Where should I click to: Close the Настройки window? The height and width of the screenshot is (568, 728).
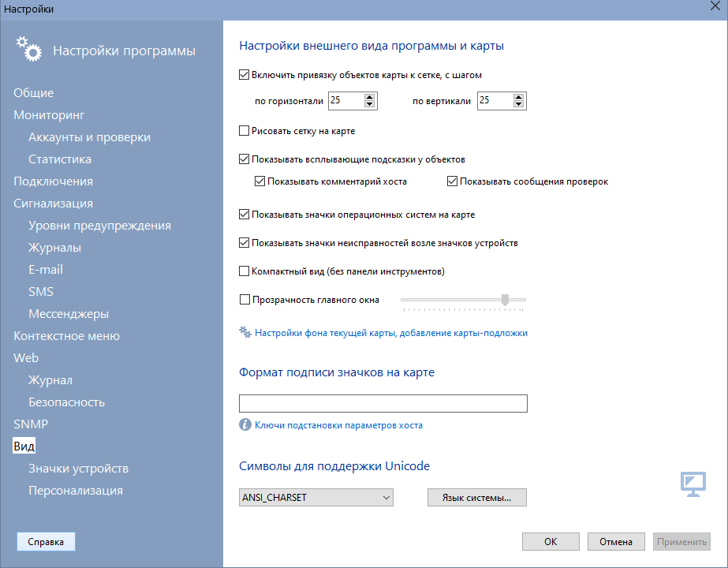coord(715,6)
